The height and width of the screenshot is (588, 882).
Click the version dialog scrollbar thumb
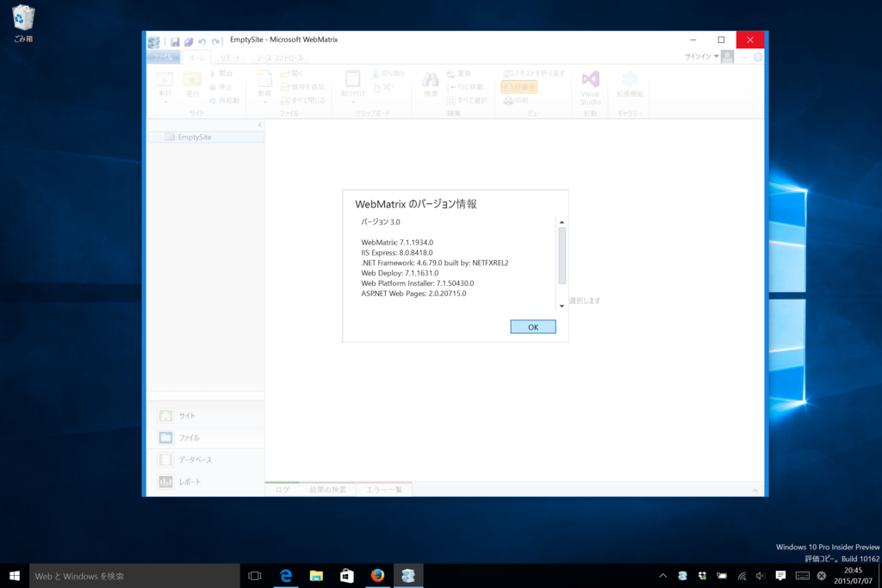pos(562,256)
